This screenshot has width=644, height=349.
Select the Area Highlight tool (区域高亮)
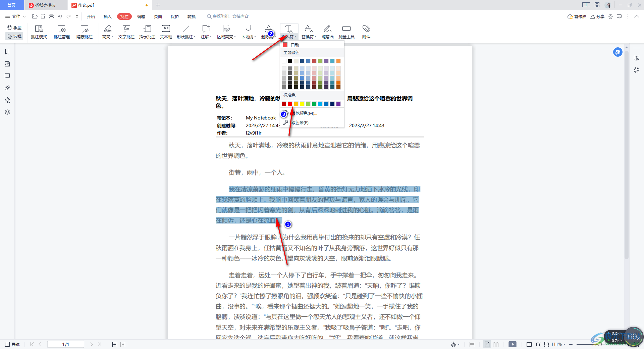[x=226, y=29]
